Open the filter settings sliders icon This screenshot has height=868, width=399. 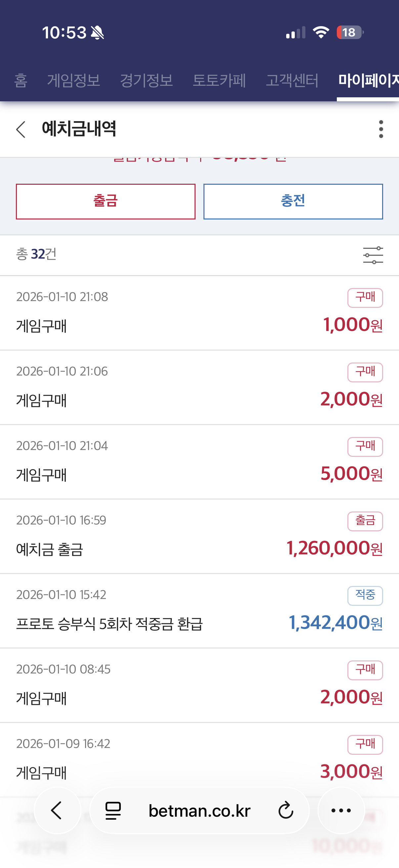pos(373,255)
